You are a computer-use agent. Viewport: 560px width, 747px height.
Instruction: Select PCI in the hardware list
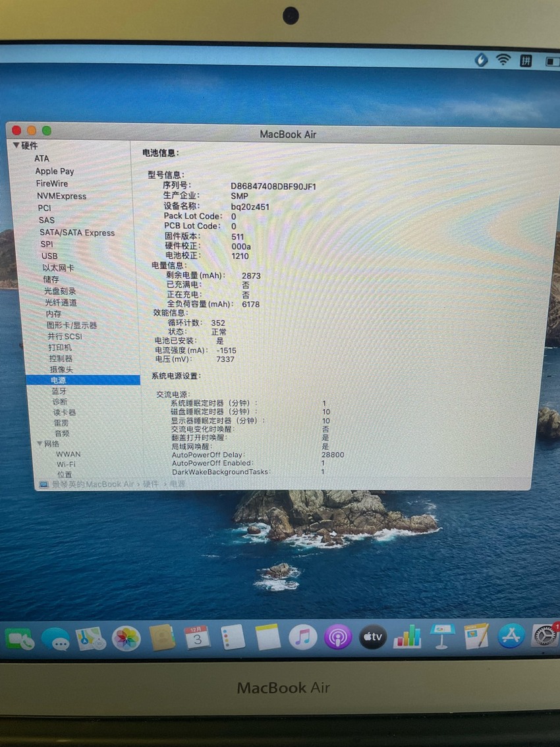44,208
